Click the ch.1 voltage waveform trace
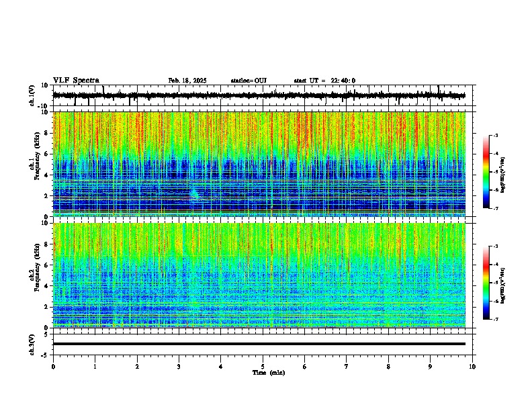The image size is (532, 411). 259,95
